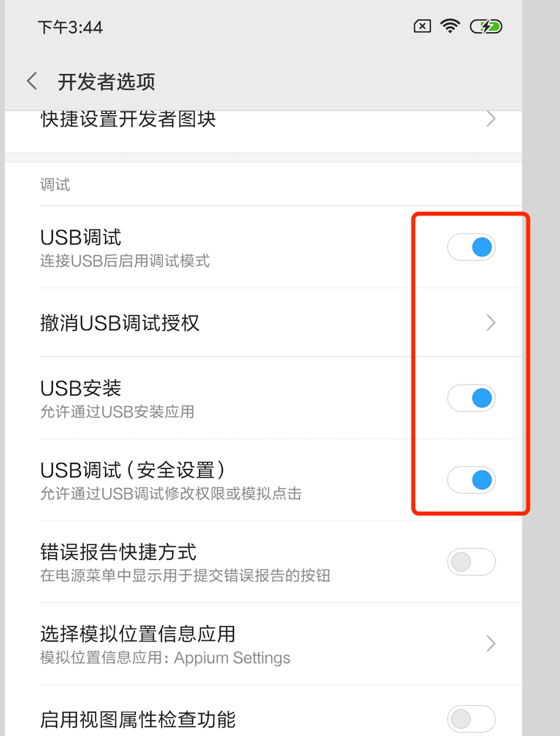Tap chevron next to 撤消USB调试授权
560x736 pixels.
(491, 323)
